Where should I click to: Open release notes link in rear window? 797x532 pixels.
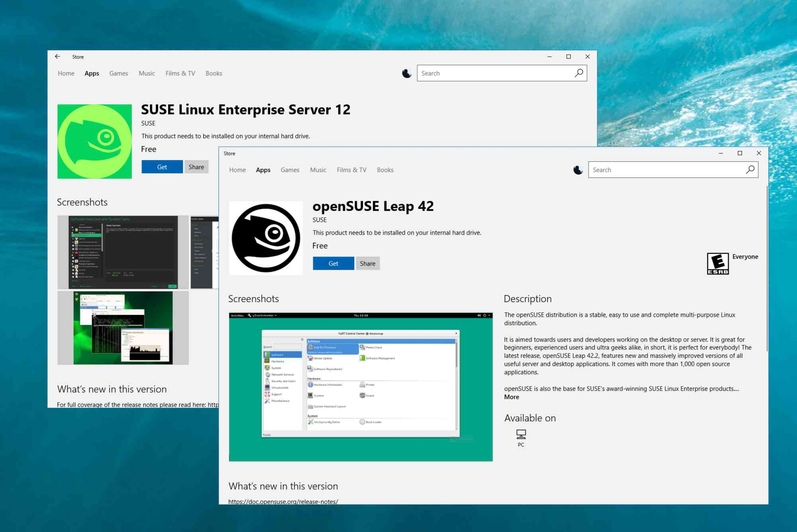(x=213, y=404)
